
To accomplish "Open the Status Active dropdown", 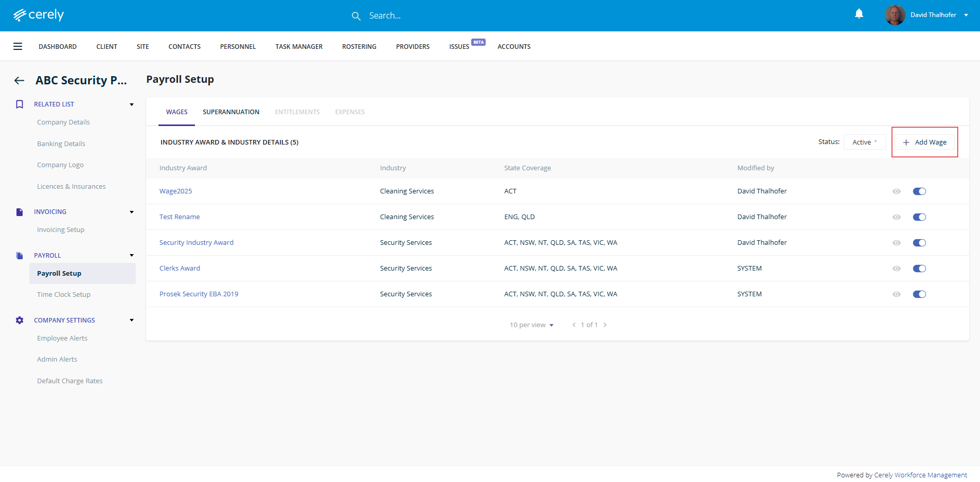I will pyautogui.click(x=864, y=142).
